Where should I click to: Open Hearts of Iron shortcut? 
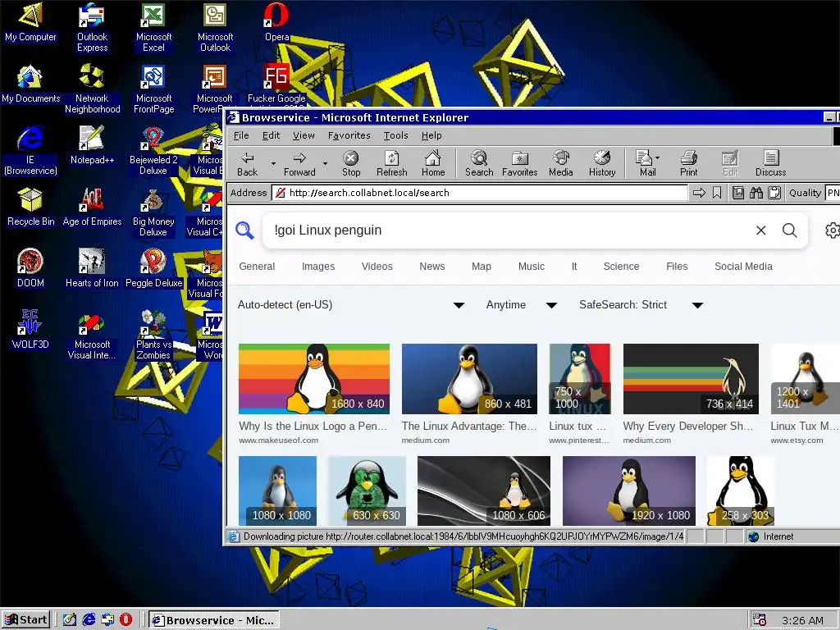coord(92,268)
